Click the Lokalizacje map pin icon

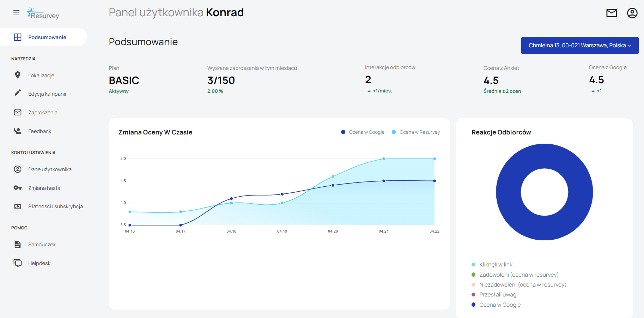coord(18,75)
